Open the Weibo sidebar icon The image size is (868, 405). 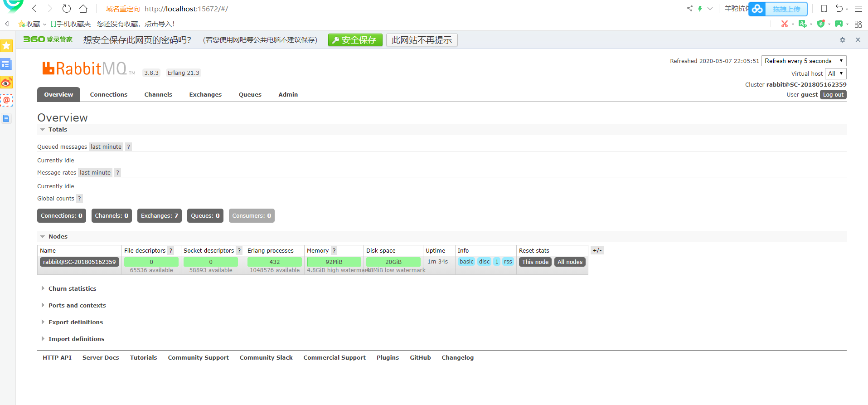[x=6, y=82]
